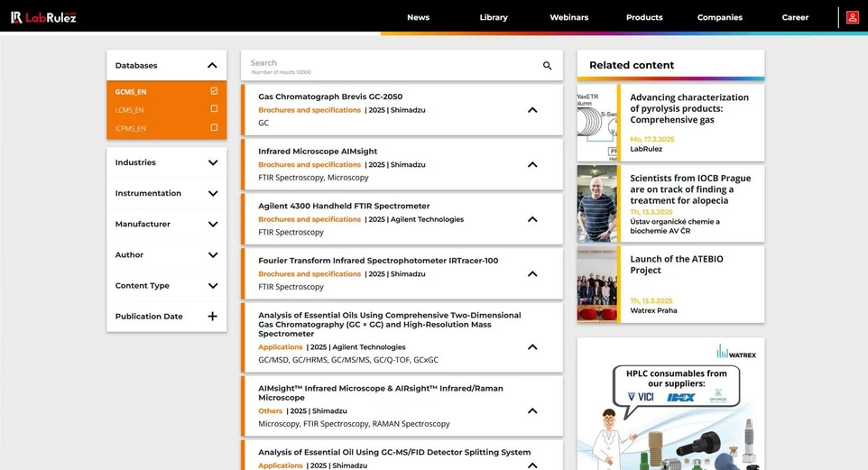Click GC tag under Brevis GC-2050

pyautogui.click(x=263, y=123)
